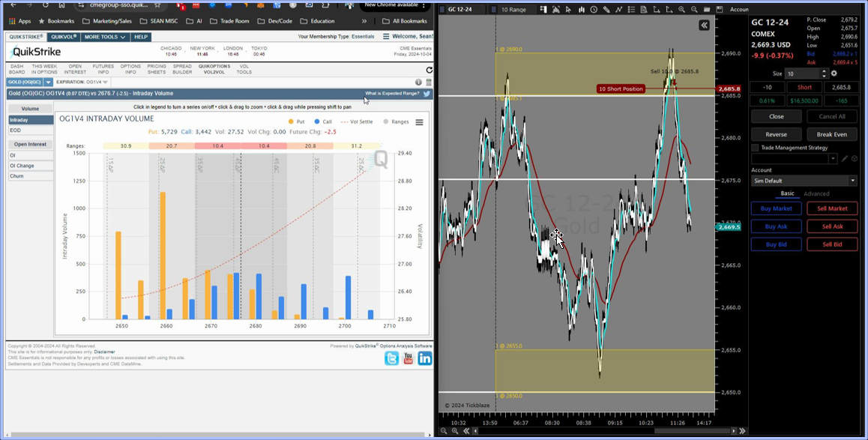The width and height of the screenshot is (868, 440).
Task: Toggle the Ranges series in legend
Action: tap(396, 121)
